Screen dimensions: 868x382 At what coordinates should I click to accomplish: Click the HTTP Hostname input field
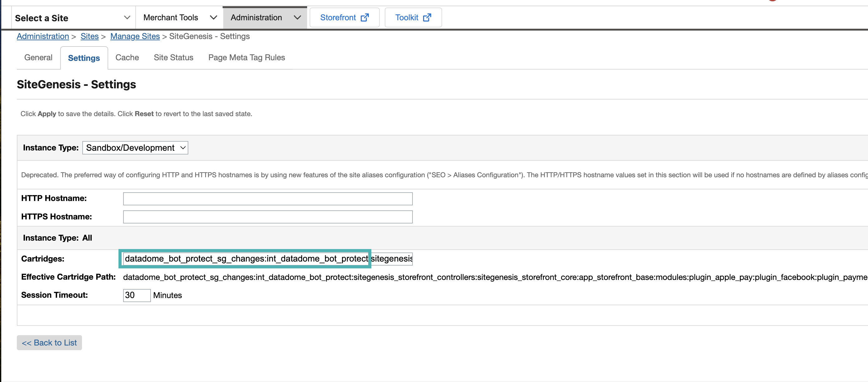click(x=268, y=198)
